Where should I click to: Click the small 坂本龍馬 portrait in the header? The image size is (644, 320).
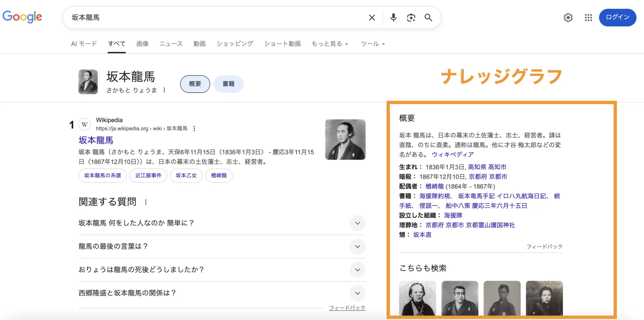(x=88, y=82)
